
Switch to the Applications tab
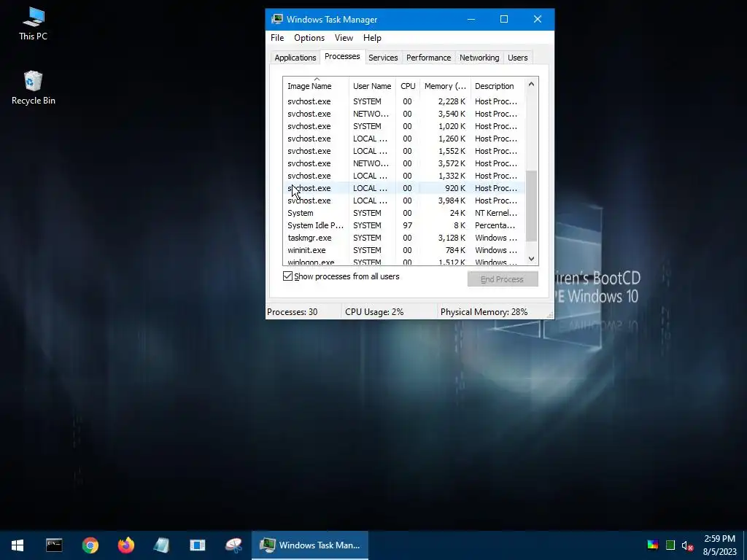[295, 58]
